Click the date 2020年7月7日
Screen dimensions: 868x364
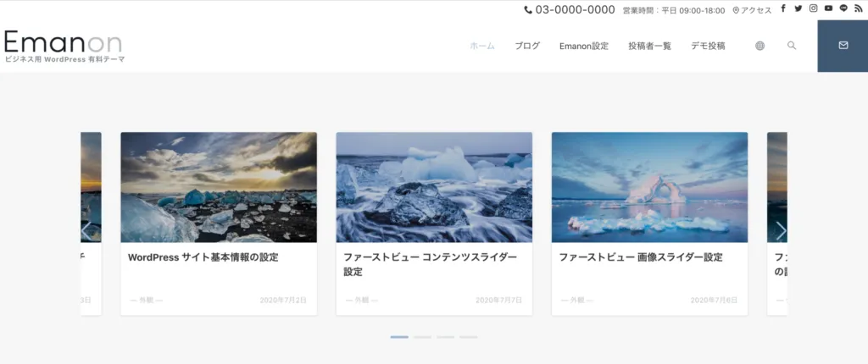tap(498, 300)
